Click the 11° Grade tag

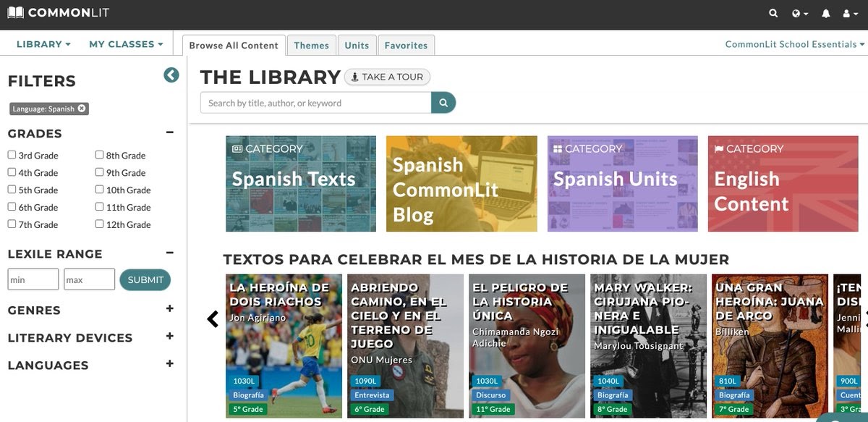click(x=493, y=409)
